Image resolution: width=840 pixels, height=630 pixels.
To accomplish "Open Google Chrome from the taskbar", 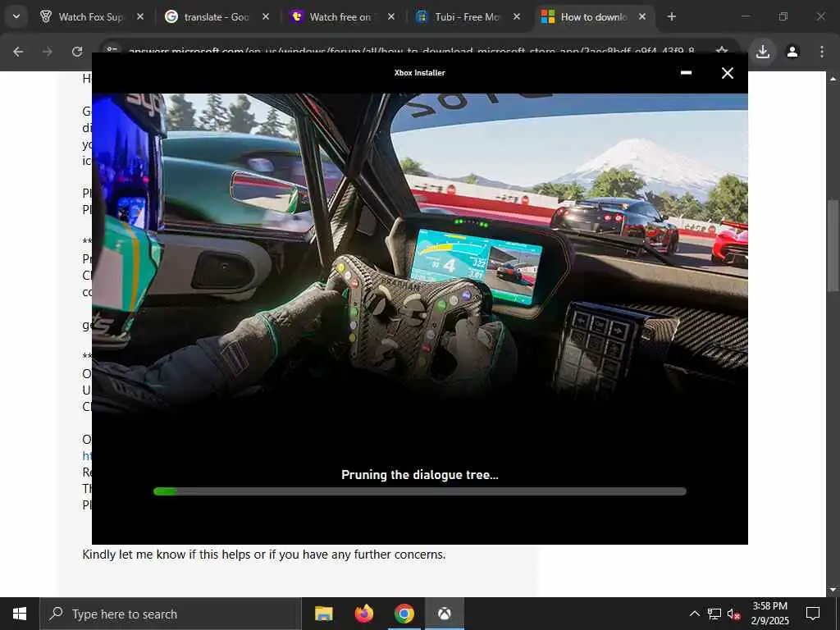I will coord(404,614).
